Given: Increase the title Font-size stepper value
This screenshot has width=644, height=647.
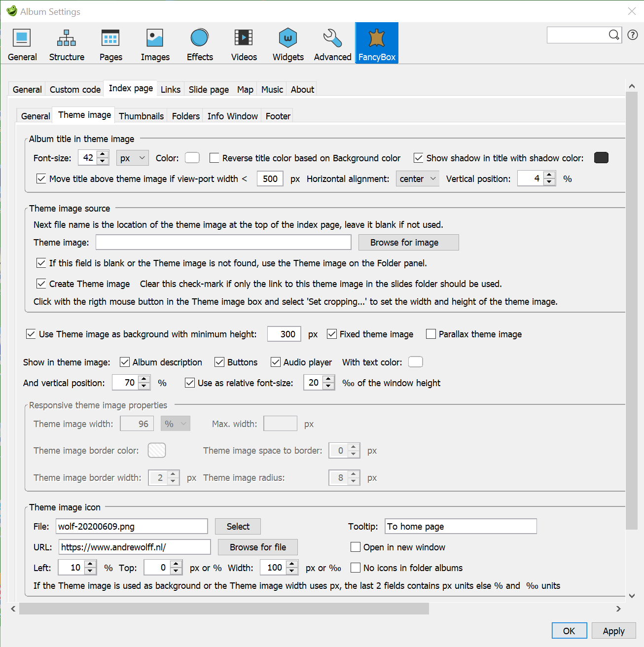Looking at the screenshot, I should click(x=103, y=154).
